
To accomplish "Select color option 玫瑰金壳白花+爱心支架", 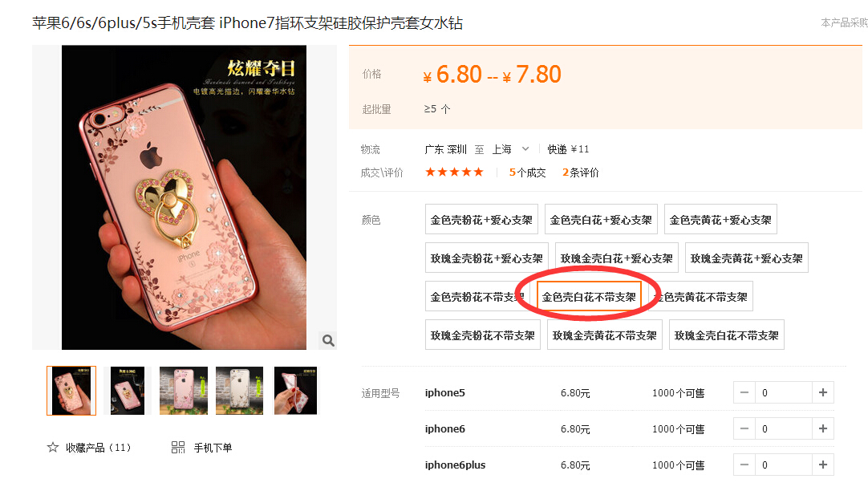I will click(617, 258).
